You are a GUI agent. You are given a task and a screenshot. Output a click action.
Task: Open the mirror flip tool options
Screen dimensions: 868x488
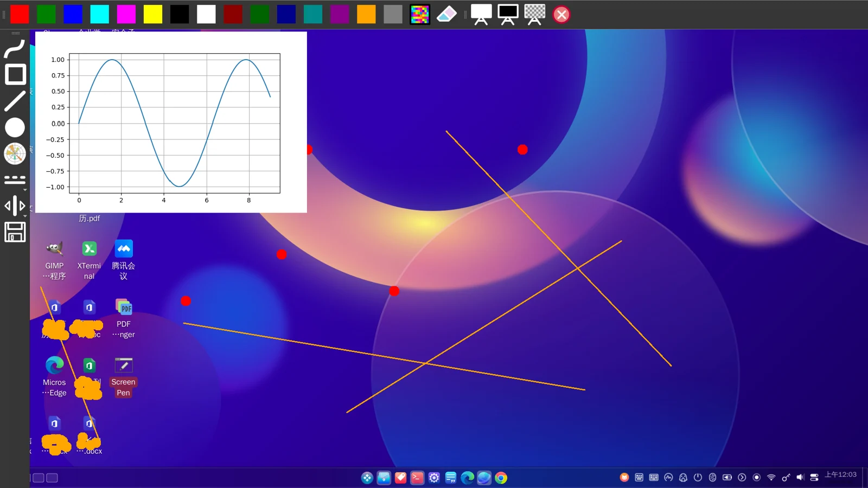[x=15, y=206]
